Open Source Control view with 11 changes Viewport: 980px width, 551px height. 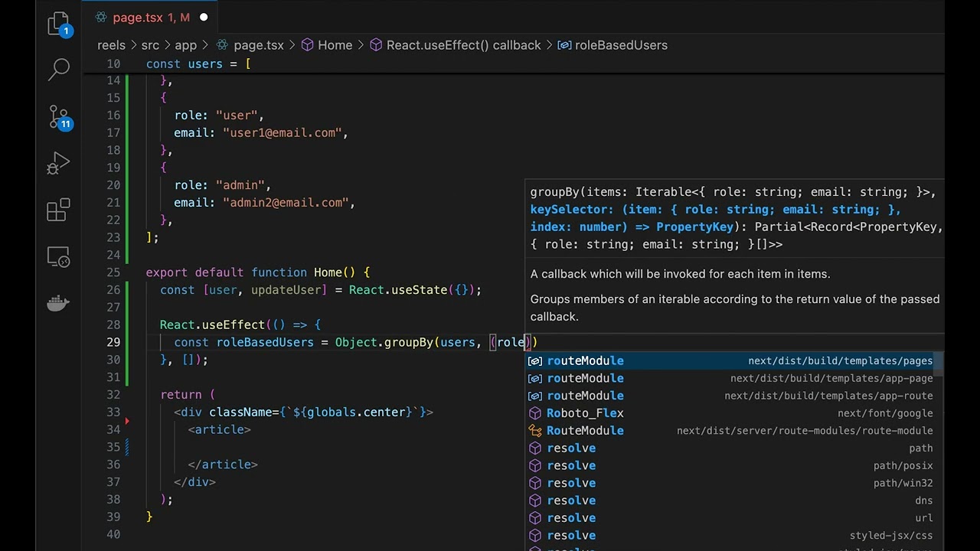[x=59, y=117]
